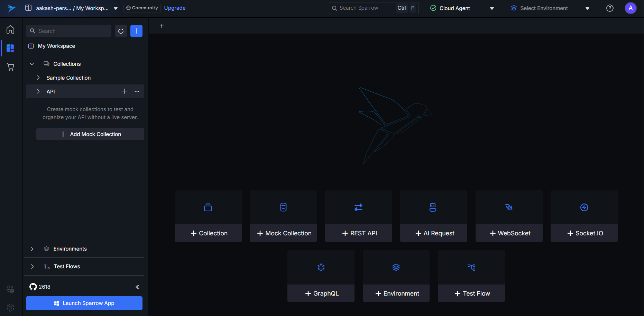644x316 pixels.
Task: Open the Settings gear icon
Action: (10, 307)
